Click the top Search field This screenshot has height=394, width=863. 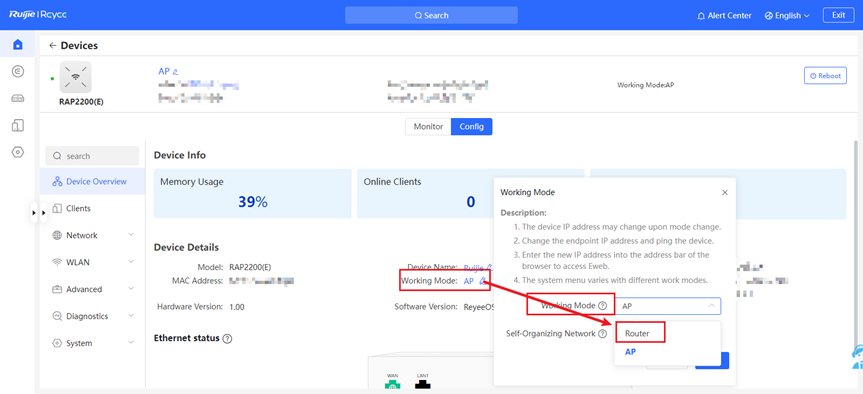pyautogui.click(x=431, y=15)
